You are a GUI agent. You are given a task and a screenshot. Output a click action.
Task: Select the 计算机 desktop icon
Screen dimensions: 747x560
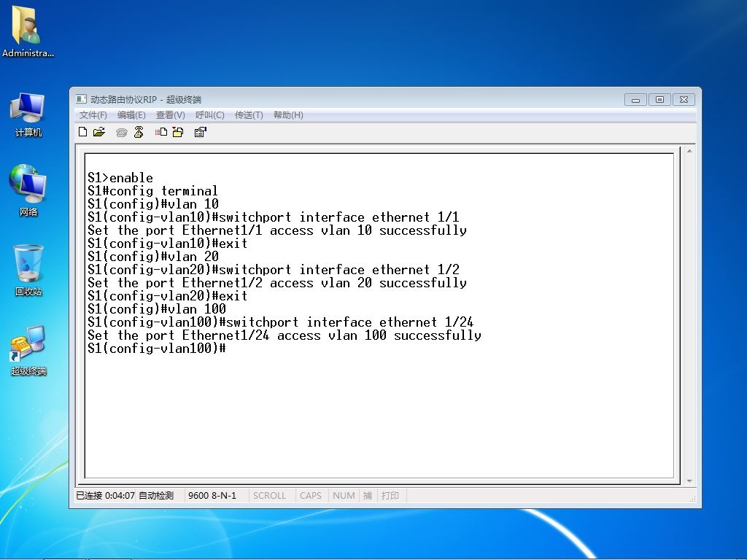[28, 114]
